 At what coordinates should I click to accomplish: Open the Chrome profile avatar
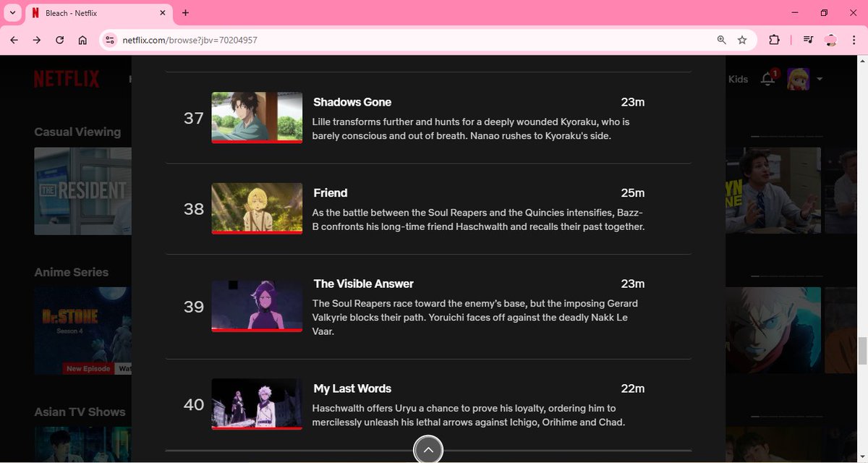click(831, 40)
